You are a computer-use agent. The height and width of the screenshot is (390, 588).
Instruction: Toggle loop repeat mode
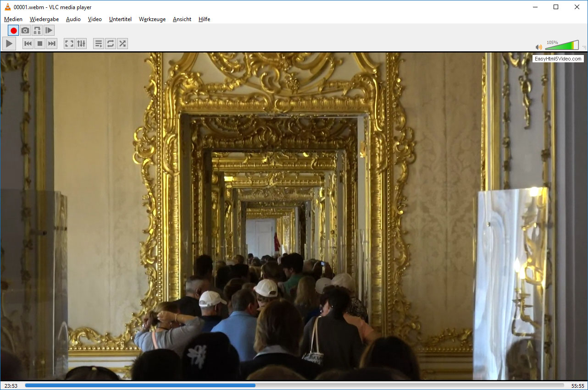111,44
